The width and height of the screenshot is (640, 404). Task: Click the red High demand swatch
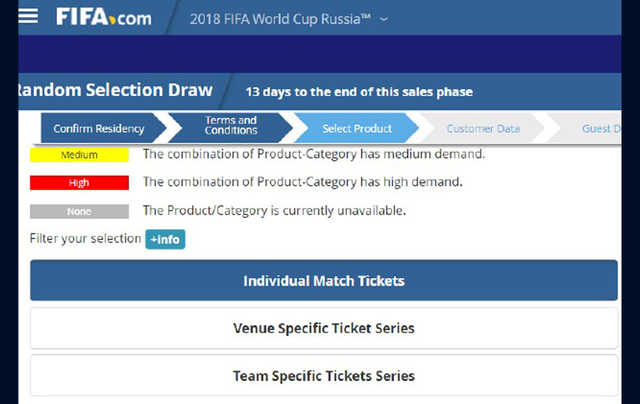coord(79,182)
